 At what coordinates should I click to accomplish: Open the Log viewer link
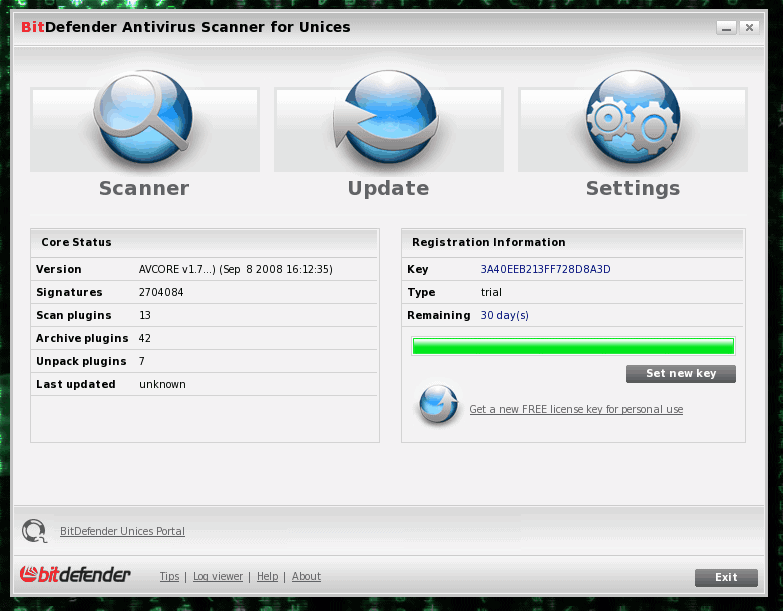[x=218, y=576]
